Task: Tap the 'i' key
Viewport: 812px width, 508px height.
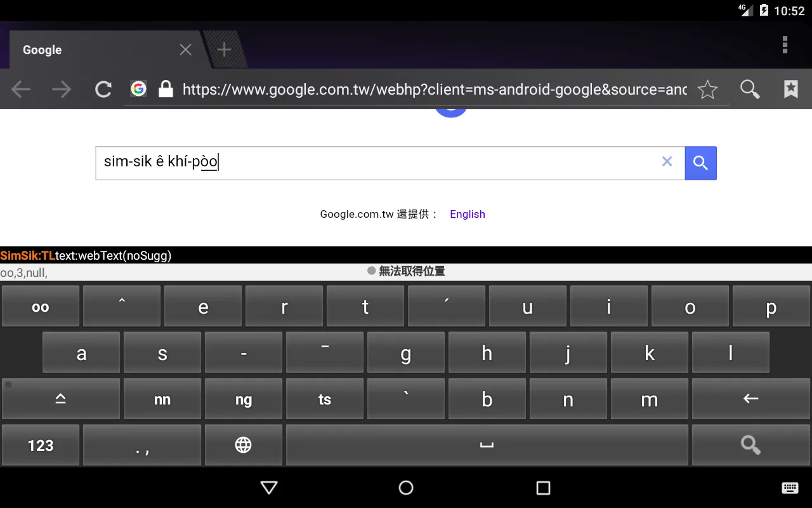Action: click(609, 306)
